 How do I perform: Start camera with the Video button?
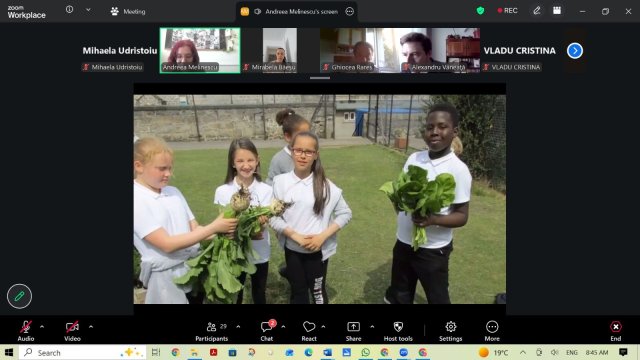(72, 331)
